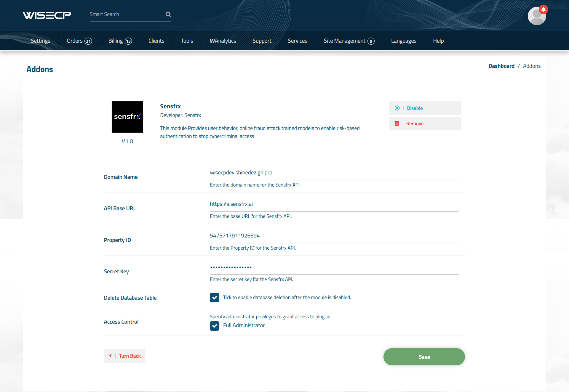Open the Help menu
The width and height of the screenshot is (569, 392).
438,41
